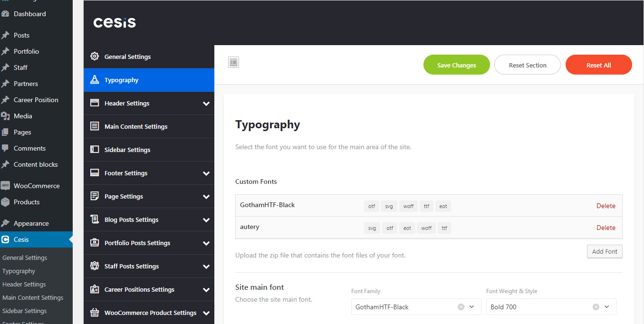Open the Font Weight & Style dropdown

[x=606, y=307]
